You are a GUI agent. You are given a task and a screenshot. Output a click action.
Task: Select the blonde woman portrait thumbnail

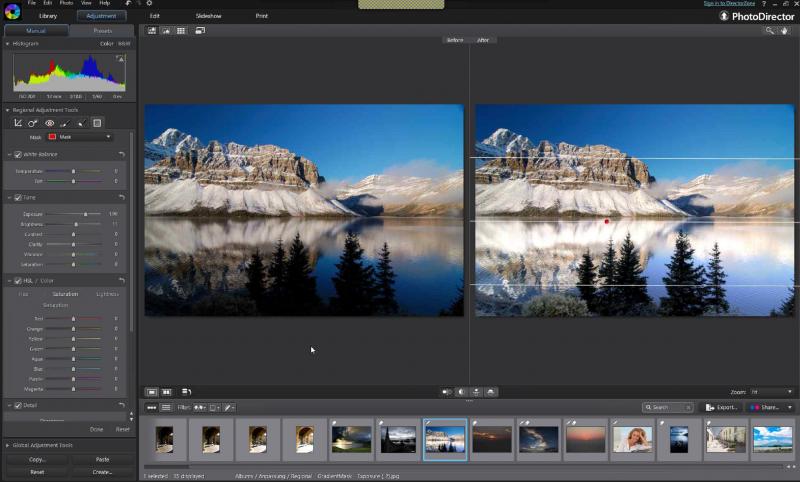pos(632,439)
